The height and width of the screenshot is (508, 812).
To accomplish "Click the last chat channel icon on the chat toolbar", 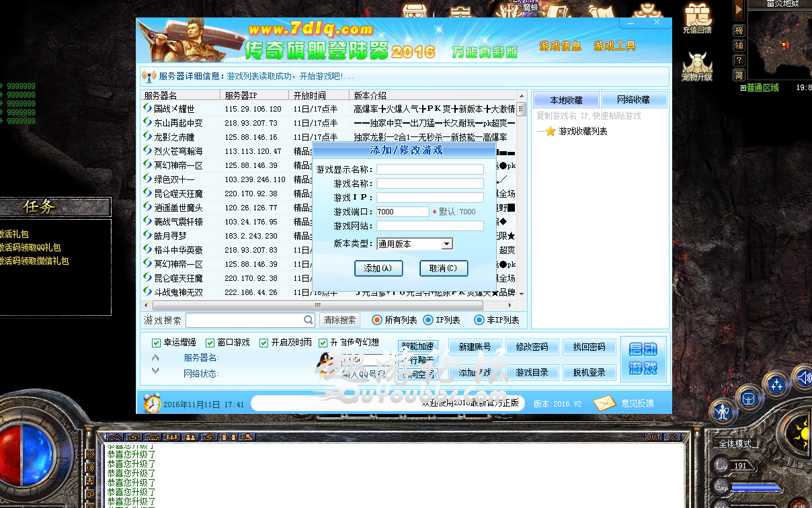I will [247, 437].
